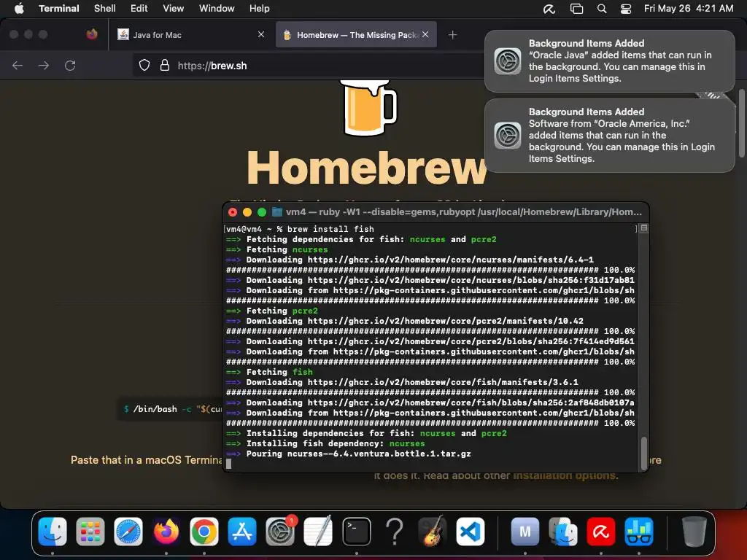Open a new browser tab

[452, 35]
